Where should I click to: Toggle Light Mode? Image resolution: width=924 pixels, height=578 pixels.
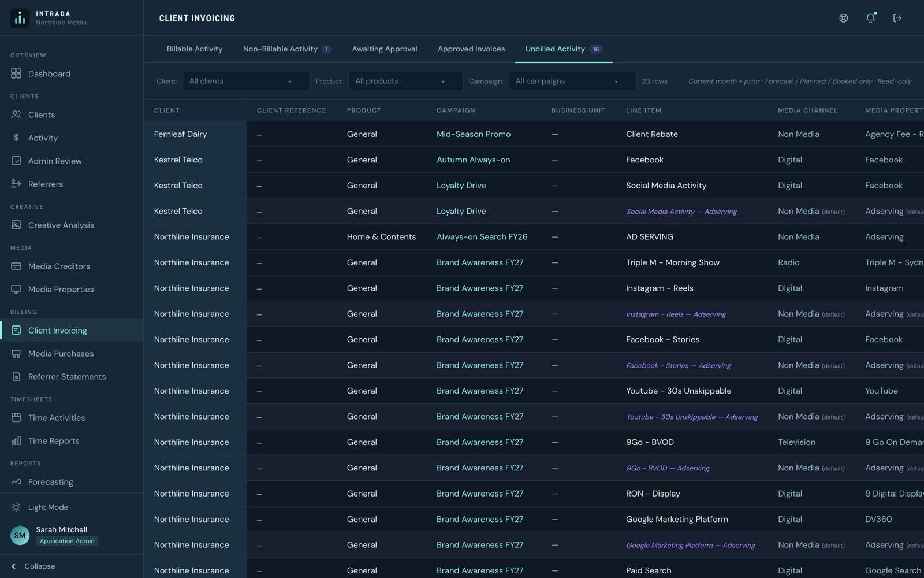pos(72,507)
